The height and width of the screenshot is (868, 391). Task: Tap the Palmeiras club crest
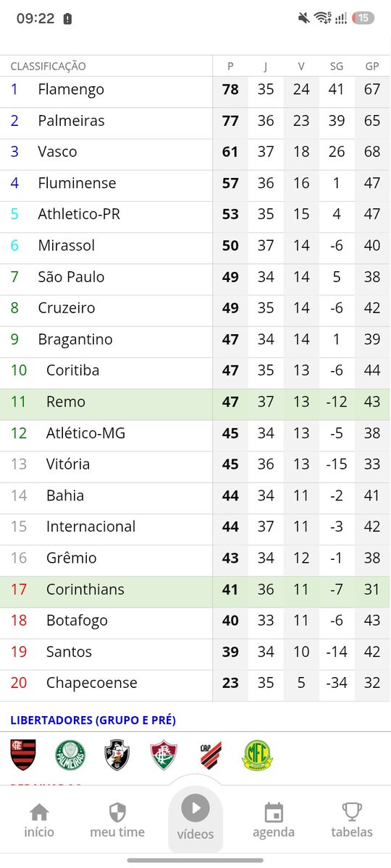70,754
